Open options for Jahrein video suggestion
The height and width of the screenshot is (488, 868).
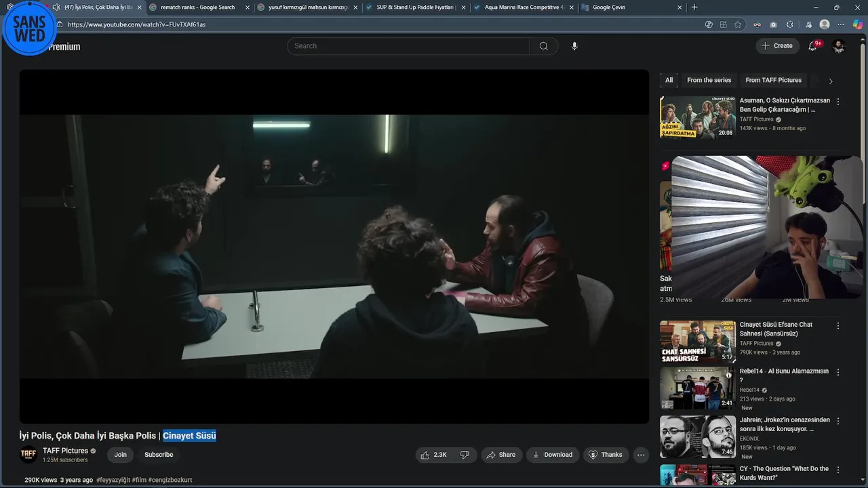838,421
